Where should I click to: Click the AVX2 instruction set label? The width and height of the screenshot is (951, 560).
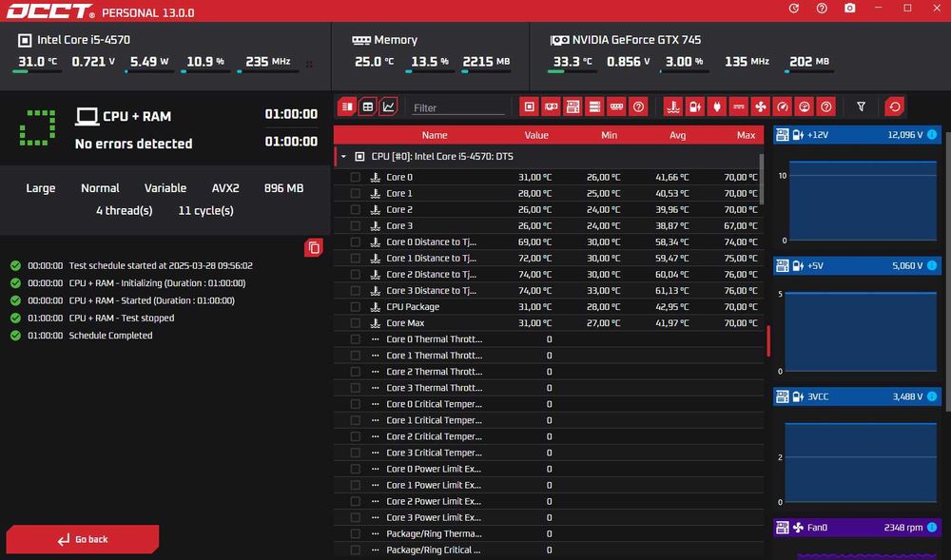click(x=225, y=188)
